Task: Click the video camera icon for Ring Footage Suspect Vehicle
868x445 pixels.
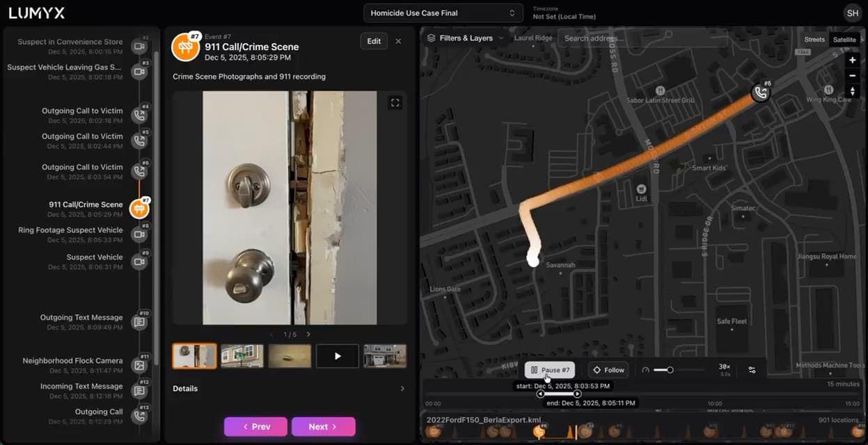Action: 140,234
